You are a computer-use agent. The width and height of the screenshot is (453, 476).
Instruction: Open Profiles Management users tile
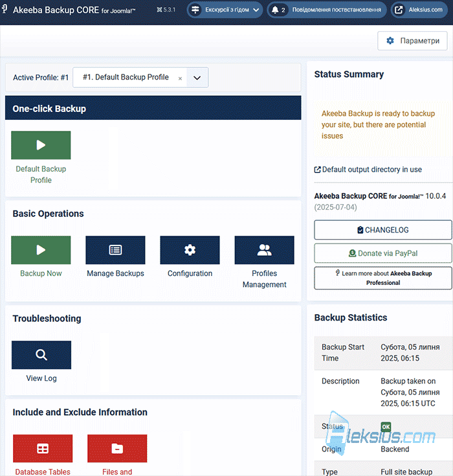pyautogui.click(x=264, y=250)
